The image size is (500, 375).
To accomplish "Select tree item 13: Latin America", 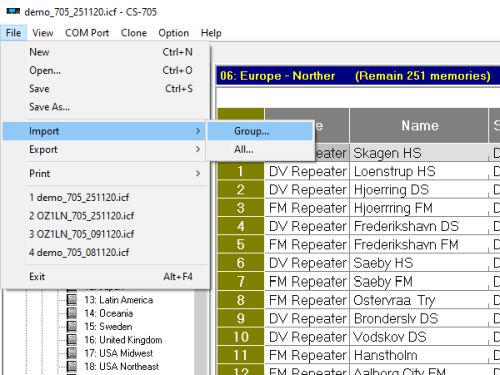I will (119, 300).
